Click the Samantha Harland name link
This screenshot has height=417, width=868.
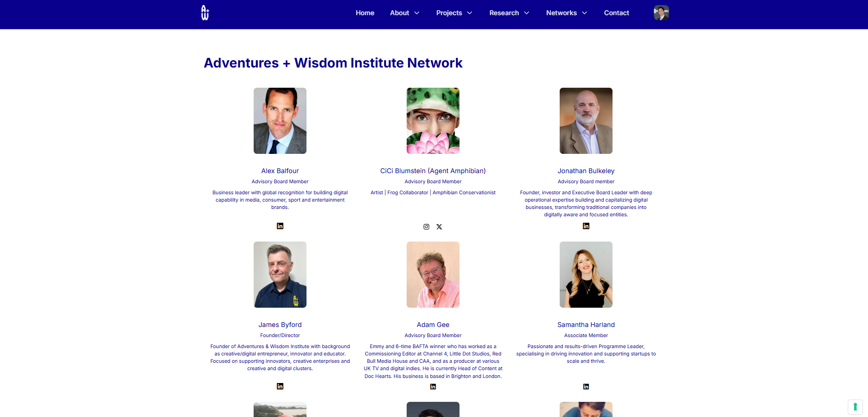pyautogui.click(x=586, y=325)
